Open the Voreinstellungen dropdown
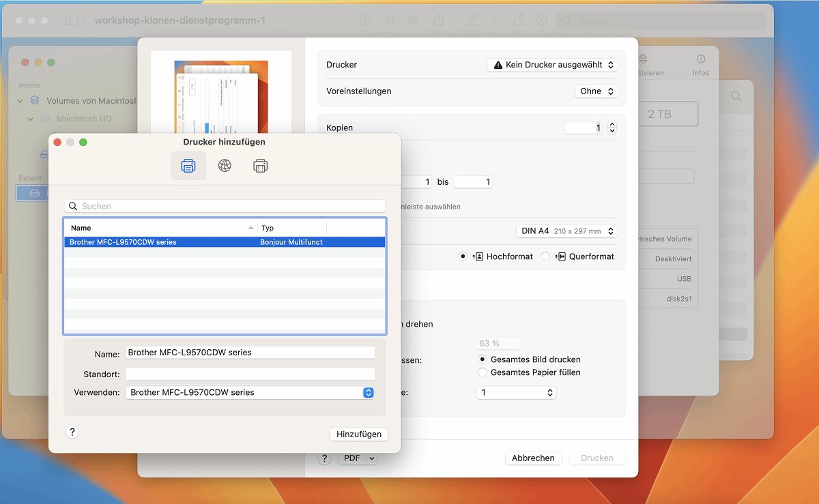Screen dimensions: 819x504 pyautogui.click(x=596, y=91)
